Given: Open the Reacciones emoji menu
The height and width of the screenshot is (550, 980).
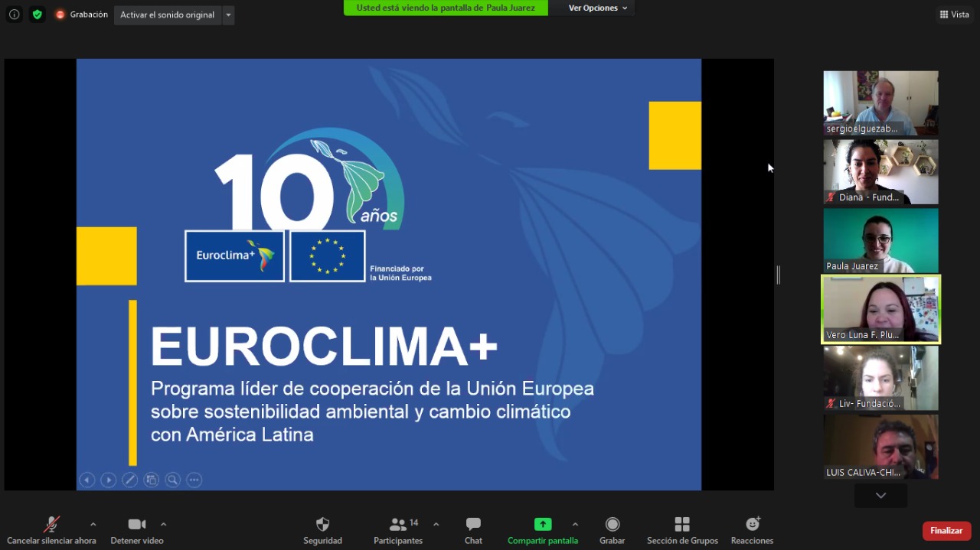Looking at the screenshot, I should pos(752,531).
